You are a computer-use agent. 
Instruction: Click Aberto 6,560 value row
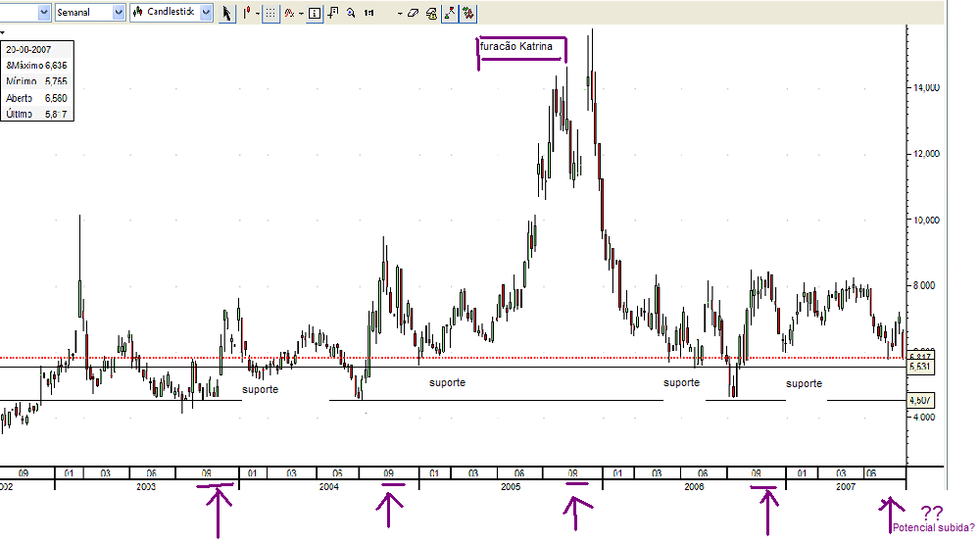(36, 98)
